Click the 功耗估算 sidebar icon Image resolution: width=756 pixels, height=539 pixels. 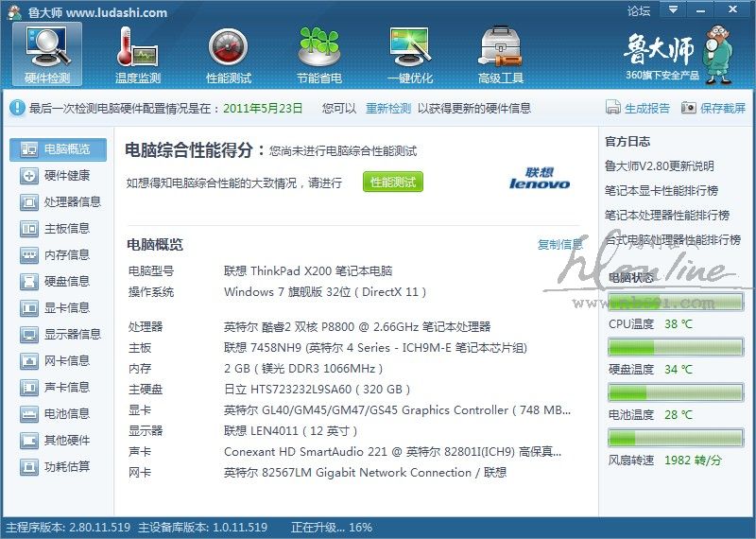(29, 467)
